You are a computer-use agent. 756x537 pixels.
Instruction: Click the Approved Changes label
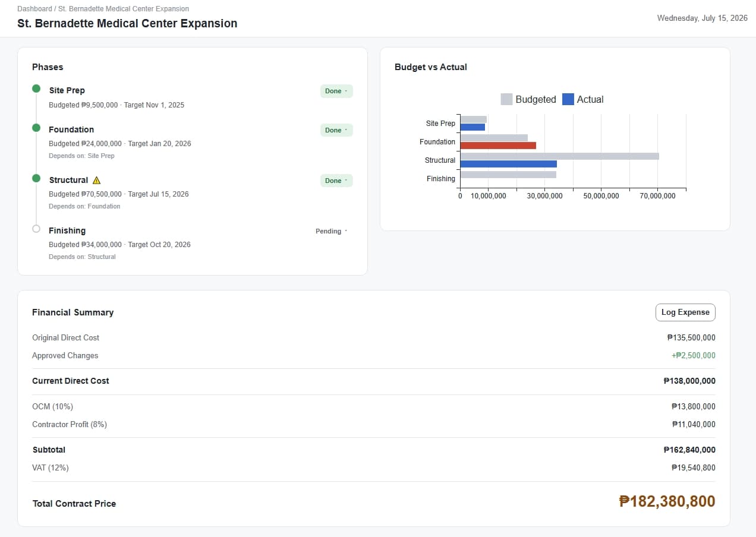65,355
